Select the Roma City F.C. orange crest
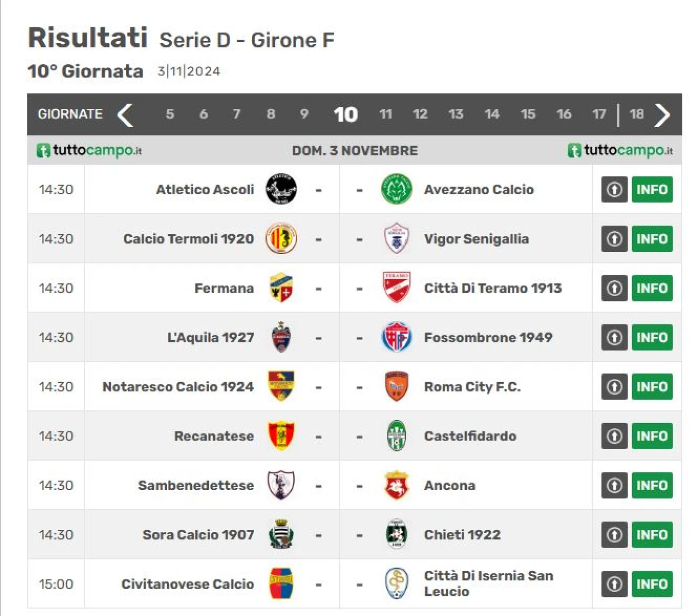The image size is (698, 616). point(396,386)
